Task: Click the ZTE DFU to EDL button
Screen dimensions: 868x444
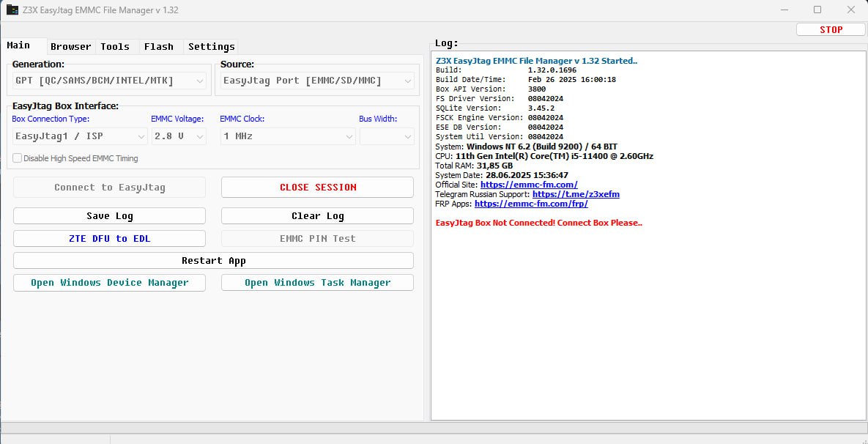Action: (110, 239)
